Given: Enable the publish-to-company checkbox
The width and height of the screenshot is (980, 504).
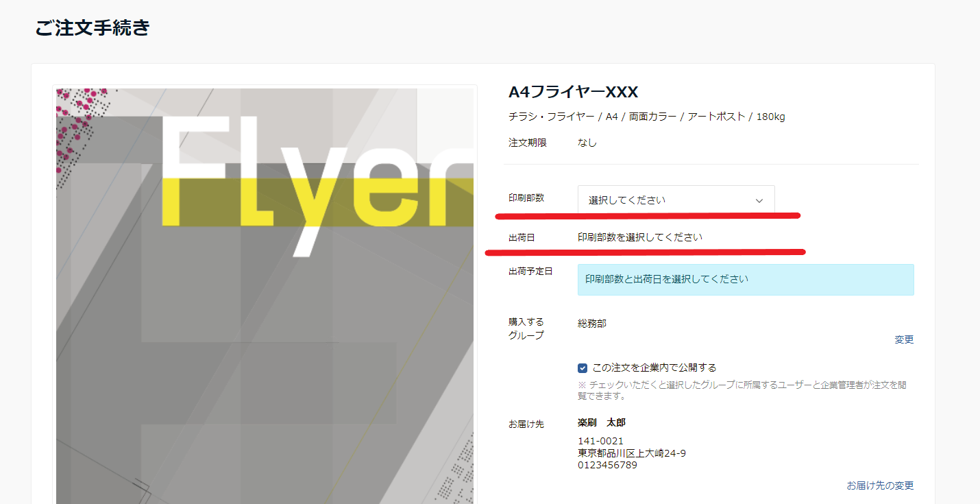Looking at the screenshot, I should (582, 368).
